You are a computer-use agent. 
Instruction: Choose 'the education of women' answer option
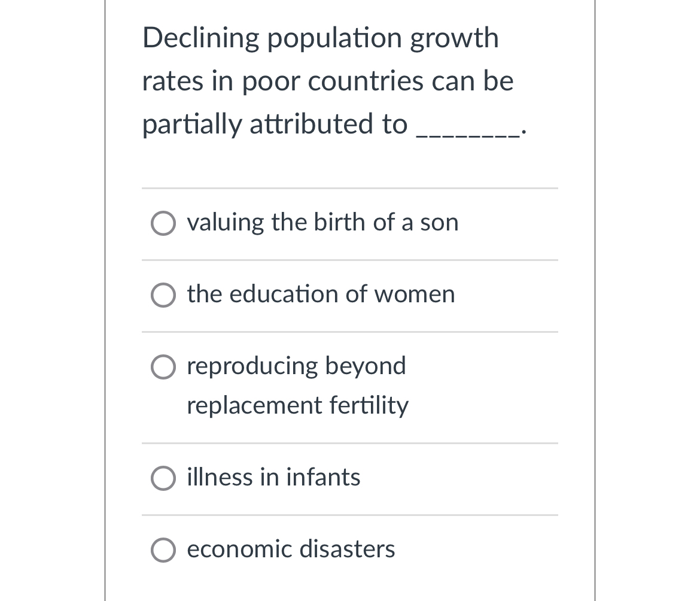coord(321,295)
